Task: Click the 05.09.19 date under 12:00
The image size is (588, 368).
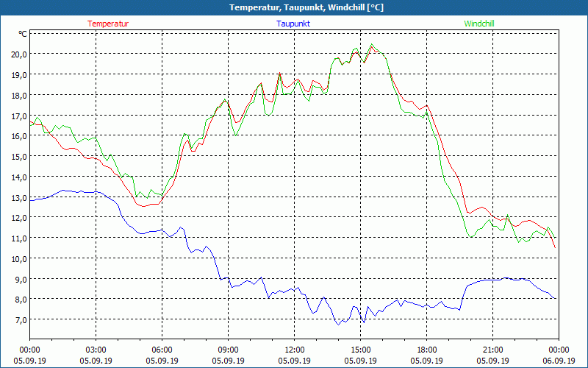Action: click(x=295, y=361)
